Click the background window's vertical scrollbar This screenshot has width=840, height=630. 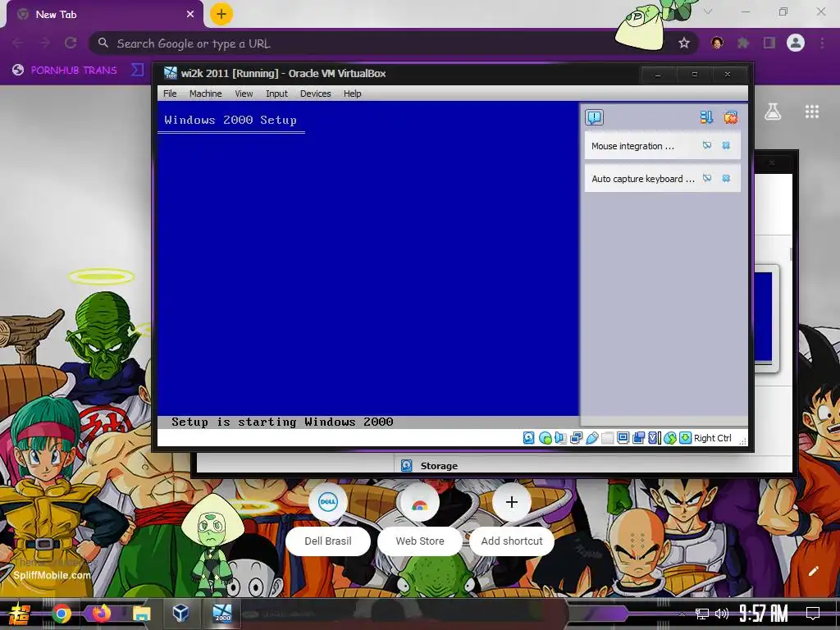790,255
